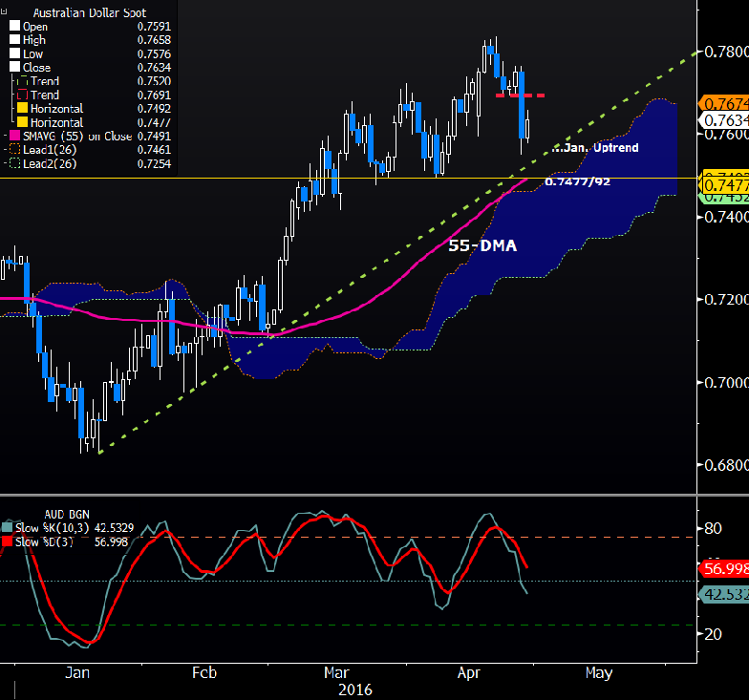Collapse the SMAVG (55) legend entry
The height and width of the screenshot is (700, 749).
click(5, 137)
